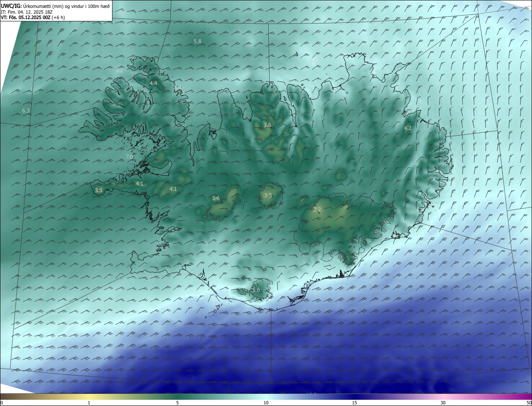This screenshot has width=532, height=406.
Task: Click the 50 tick on the colorbar
Action: [x=529, y=403]
